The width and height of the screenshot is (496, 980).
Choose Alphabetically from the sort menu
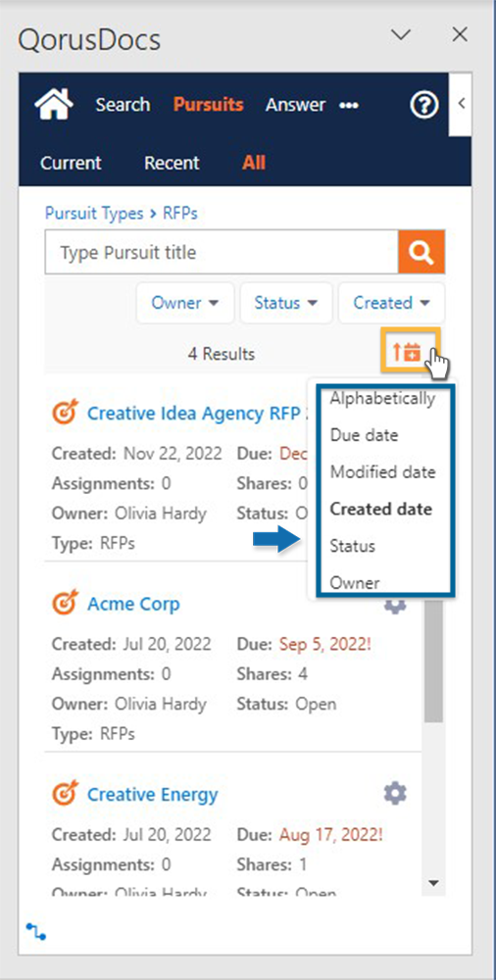[x=382, y=398]
